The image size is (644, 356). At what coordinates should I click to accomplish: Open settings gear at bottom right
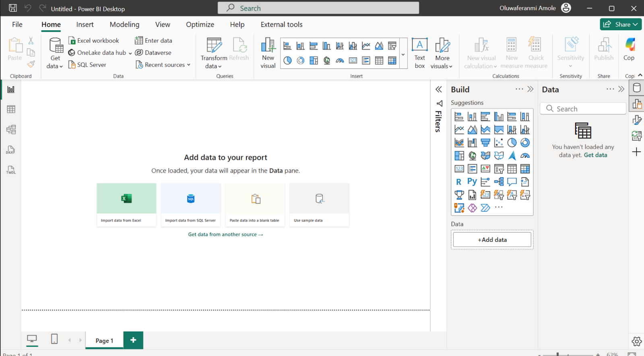click(x=637, y=341)
